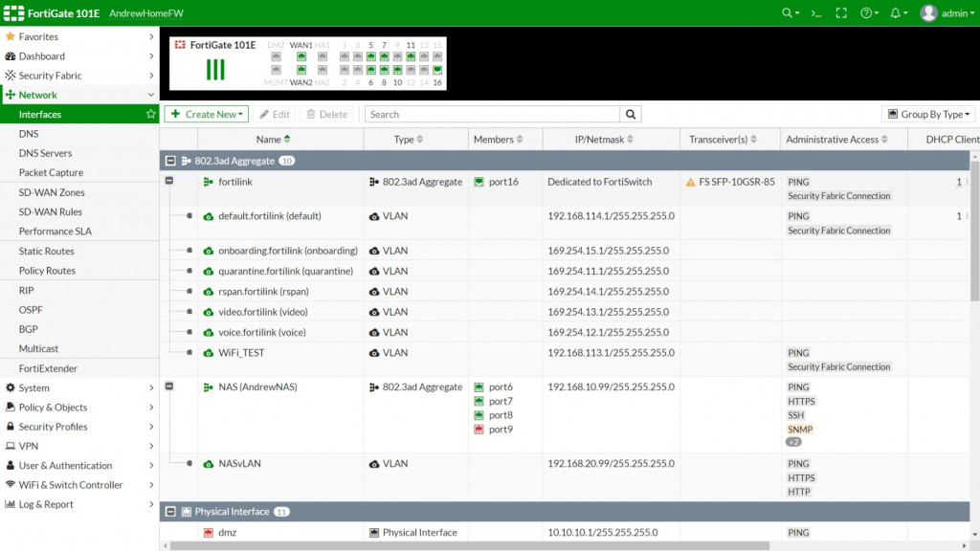
Task: Open WiFi & Switch Controller menu
Action: (79, 485)
